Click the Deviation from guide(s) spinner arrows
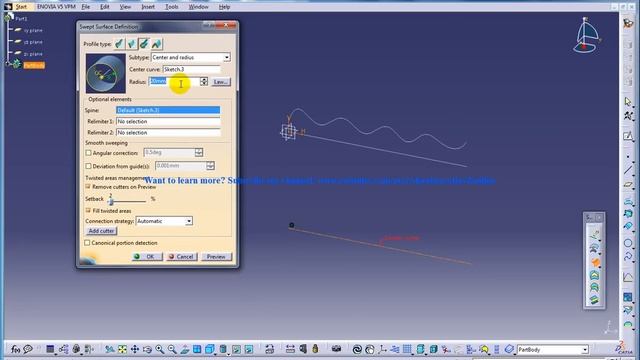Image resolution: width=640 pixels, height=360 pixels. click(210, 166)
